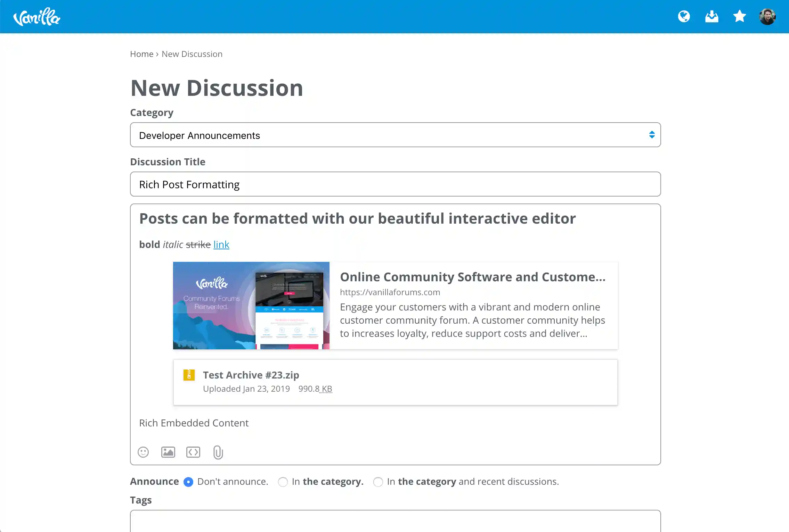This screenshot has width=789, height=532.
Task: Select the Don't announce radio option
Action: (x=188, y=482)
